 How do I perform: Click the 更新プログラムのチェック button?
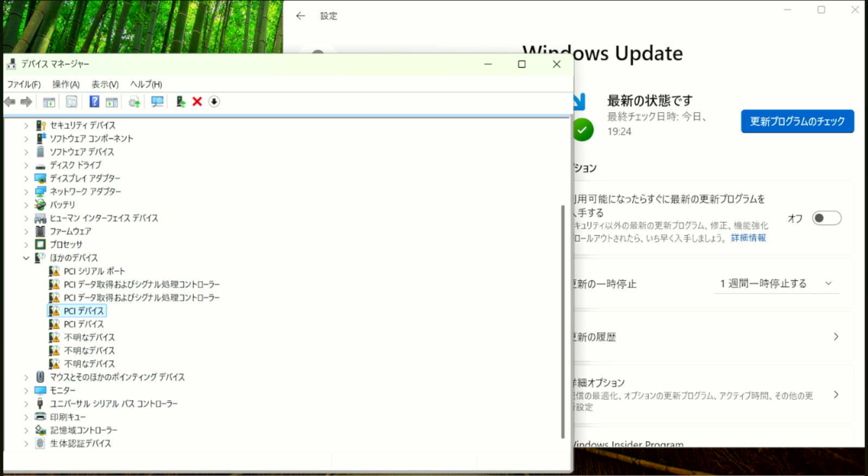pos(797,122)
